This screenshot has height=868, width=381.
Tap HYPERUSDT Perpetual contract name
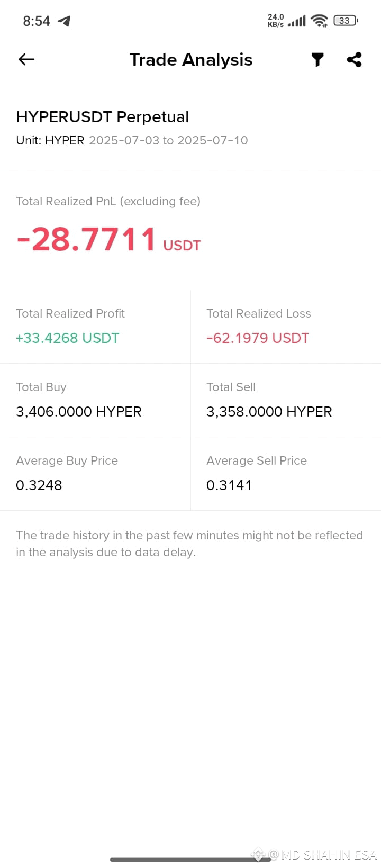click(x=103, y=117)
